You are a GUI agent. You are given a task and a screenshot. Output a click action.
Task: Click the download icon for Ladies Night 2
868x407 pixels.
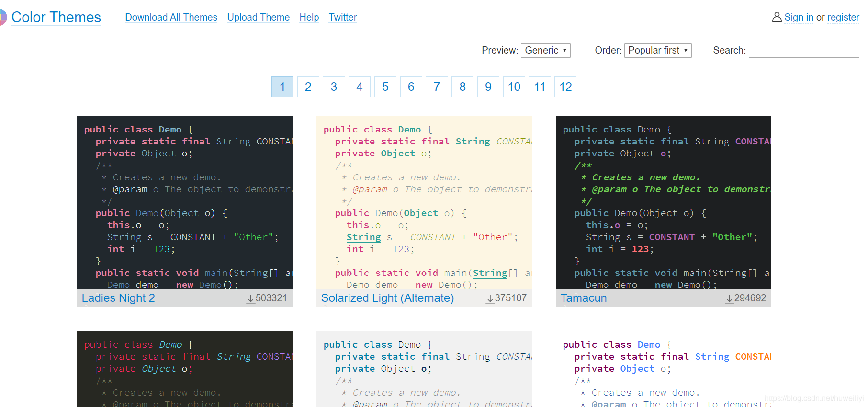pos(251,299)
